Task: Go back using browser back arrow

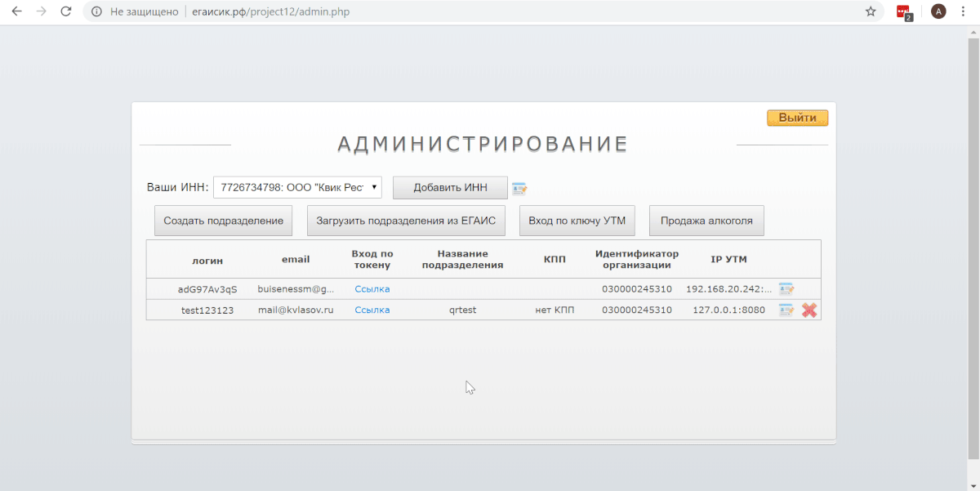Action: [16, 12]
